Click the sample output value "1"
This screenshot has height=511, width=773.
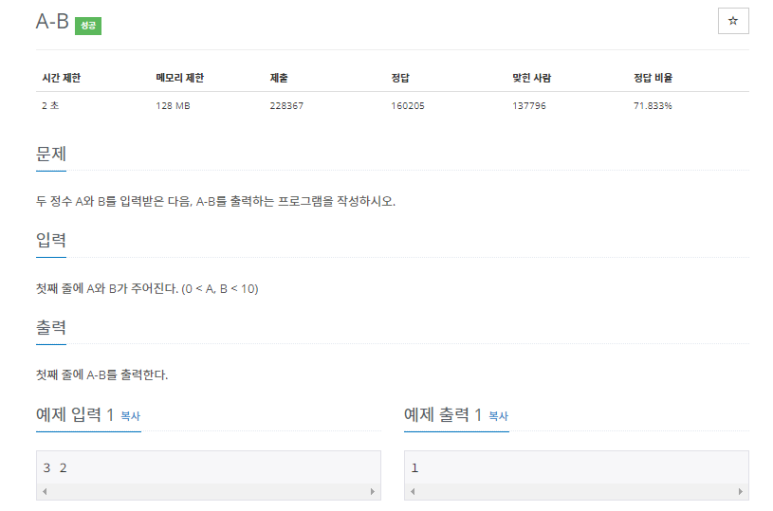tap(415, 468)
